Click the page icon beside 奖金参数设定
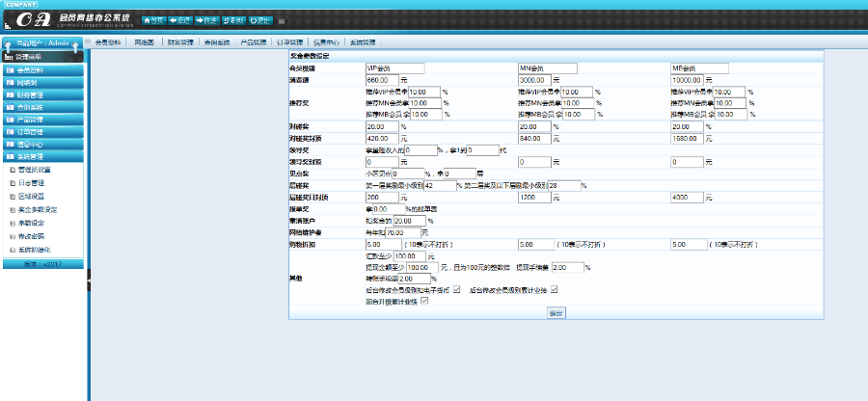The height and width of the screenshot is (401, 868). [x=13, y=209]
